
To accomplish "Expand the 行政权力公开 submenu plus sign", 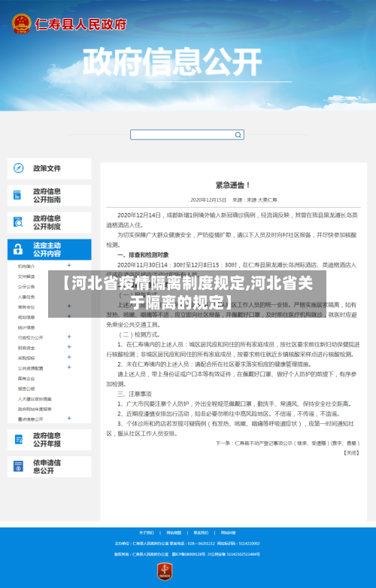I will pos(69,337).
